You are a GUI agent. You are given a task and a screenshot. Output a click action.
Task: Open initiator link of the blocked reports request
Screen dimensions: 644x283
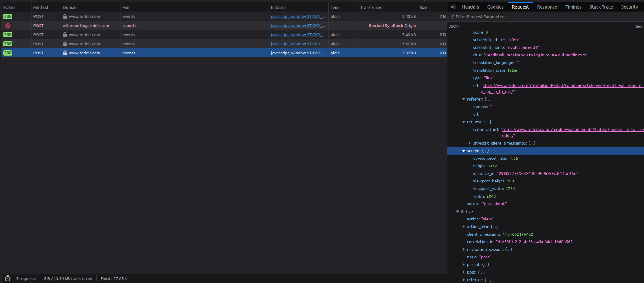tap(298, 26)
